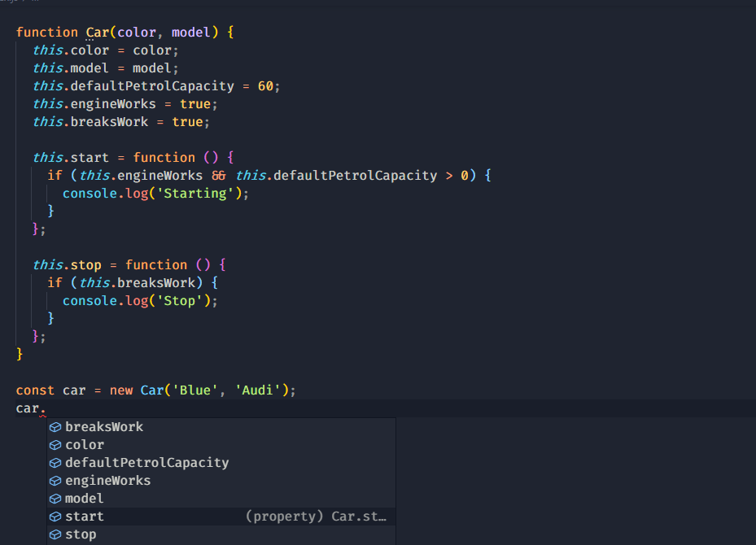Click the cube icon next to color suggestion
The height and width of the screenshot is (545, 756).
click(x=55, y=444)
